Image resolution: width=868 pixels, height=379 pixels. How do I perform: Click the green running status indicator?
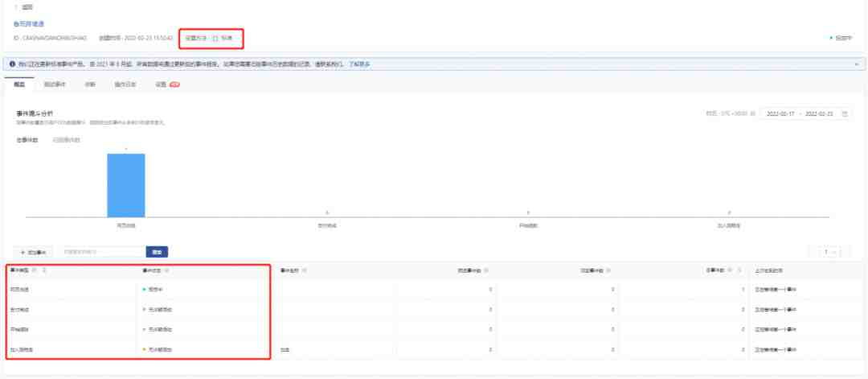(x=840, y=39)
